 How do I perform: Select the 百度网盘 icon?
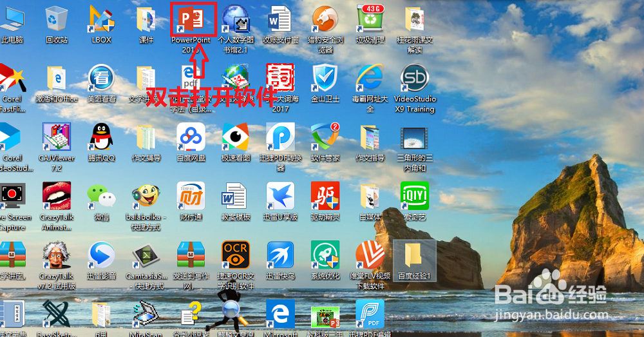click(191, 137)
